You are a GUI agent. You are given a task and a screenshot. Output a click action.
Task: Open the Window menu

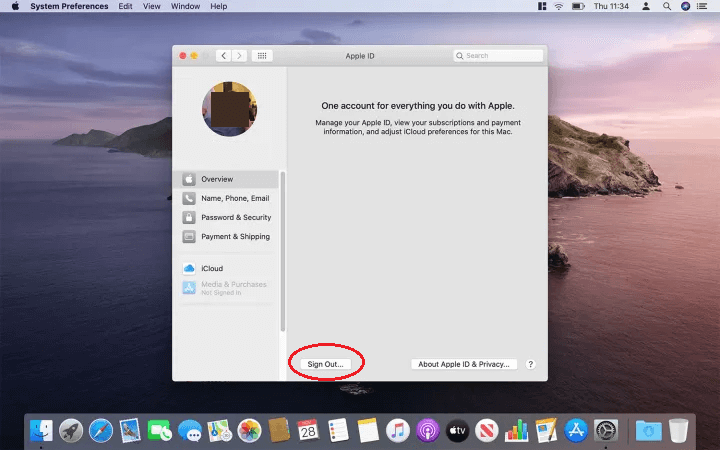pyautogui.click(x=186, y=6)
